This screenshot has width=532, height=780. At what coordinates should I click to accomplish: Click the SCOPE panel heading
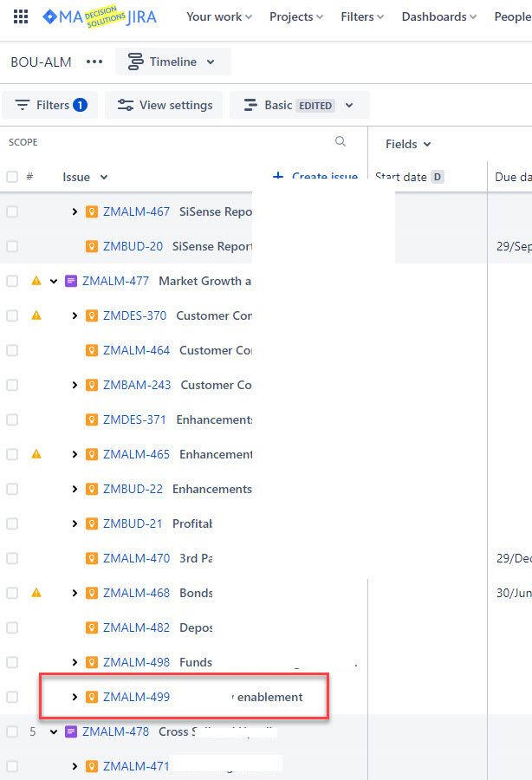click(23, 142)
